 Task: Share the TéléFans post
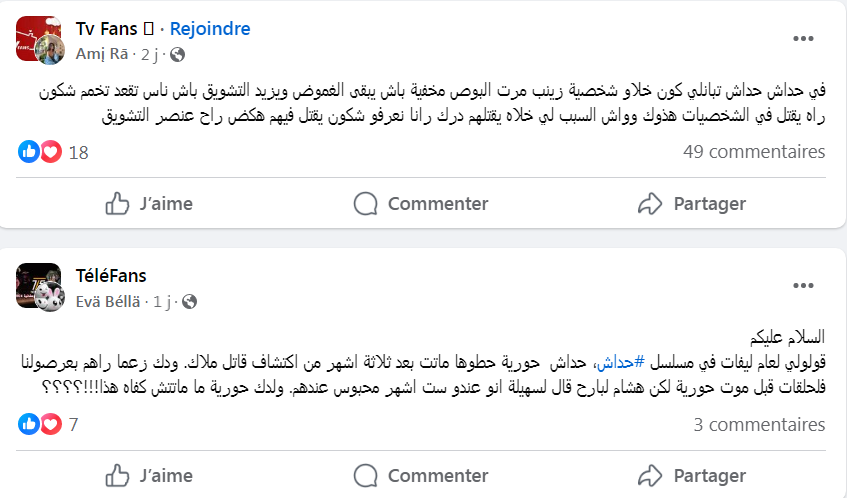(x=692, y=476)
